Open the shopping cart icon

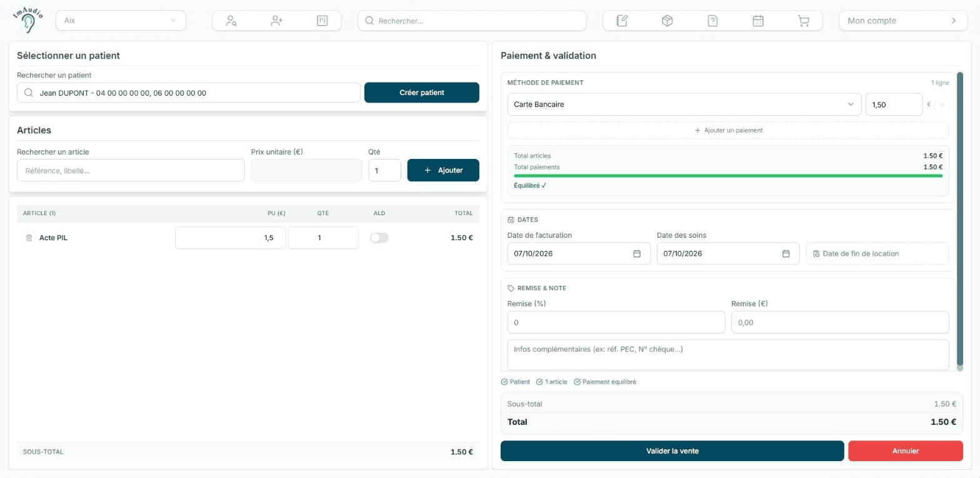pyautogui.click(x=804, y=21)
